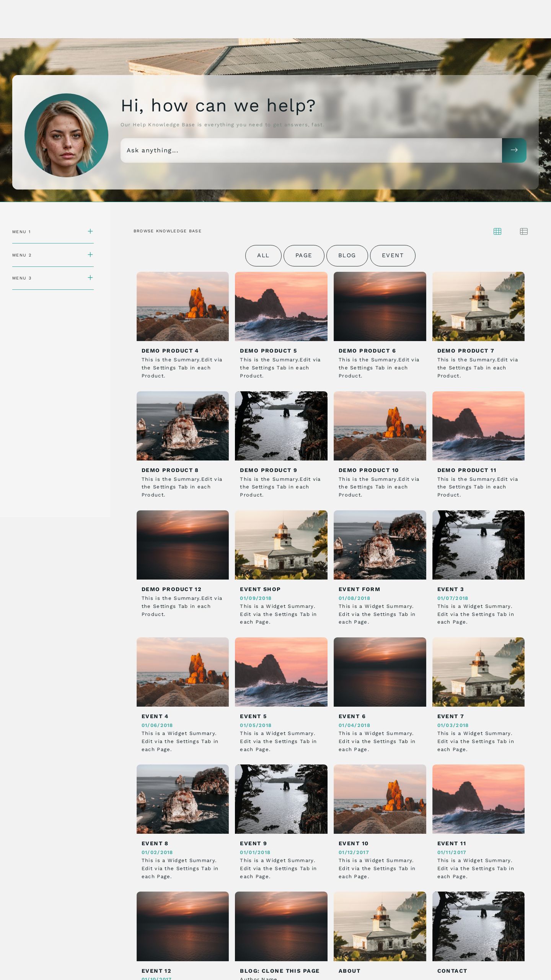Expand Menu 2 with plus icon
The width and height of the screenshot is (551, 980).
pos(90,255)
